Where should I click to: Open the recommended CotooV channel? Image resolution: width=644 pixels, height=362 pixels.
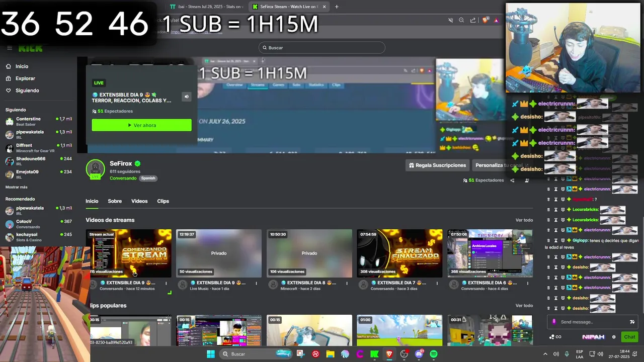[x=38, y=223]
